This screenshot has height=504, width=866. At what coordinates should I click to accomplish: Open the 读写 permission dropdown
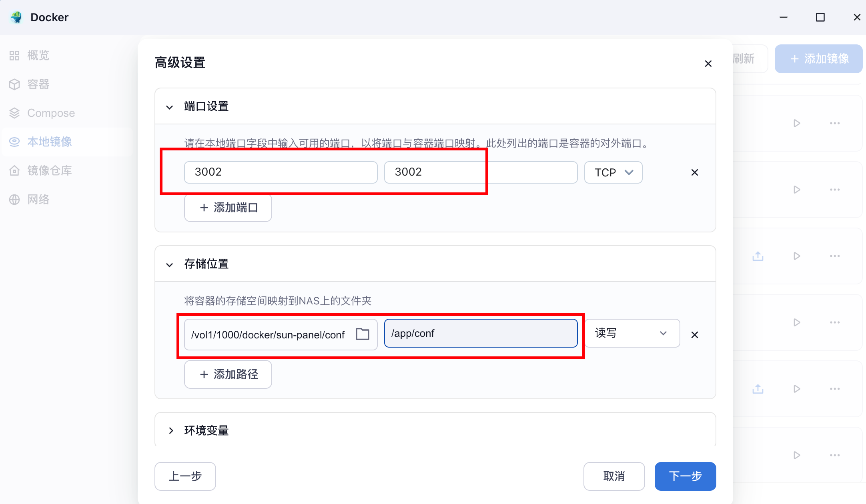point(632,333)
